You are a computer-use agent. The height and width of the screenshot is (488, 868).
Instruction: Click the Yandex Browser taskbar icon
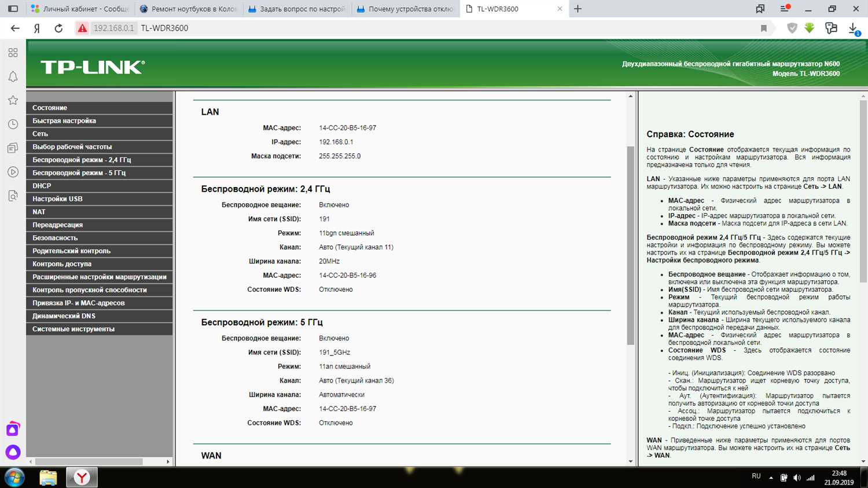coord(82,478)
